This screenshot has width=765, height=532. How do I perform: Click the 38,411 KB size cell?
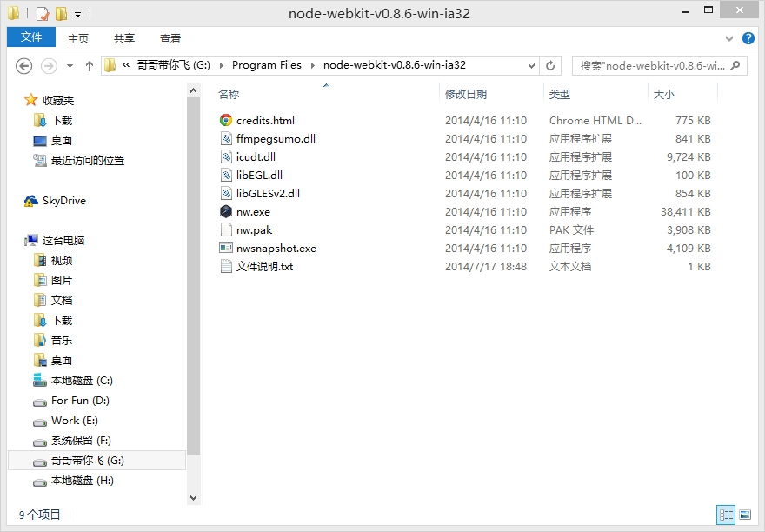686,212
